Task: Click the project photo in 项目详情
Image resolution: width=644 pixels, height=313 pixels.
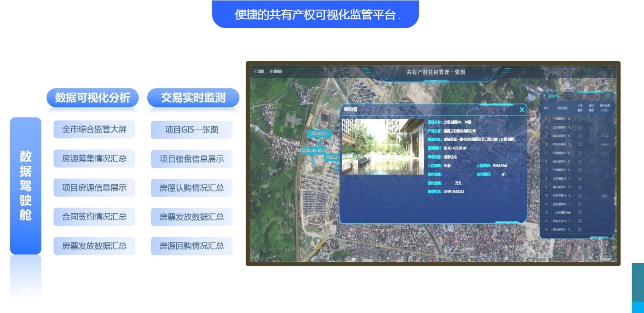Action: pyautogui.click(x=383, y=147)
